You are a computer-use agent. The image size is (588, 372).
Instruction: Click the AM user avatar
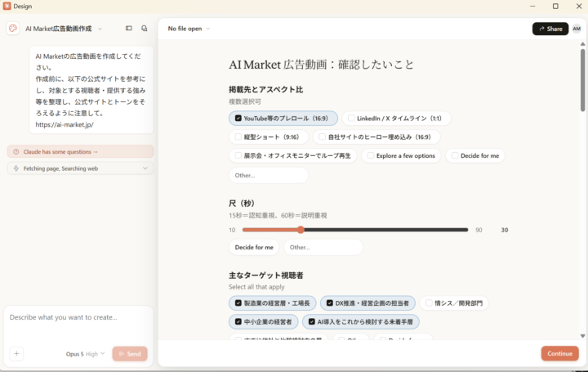577,29
